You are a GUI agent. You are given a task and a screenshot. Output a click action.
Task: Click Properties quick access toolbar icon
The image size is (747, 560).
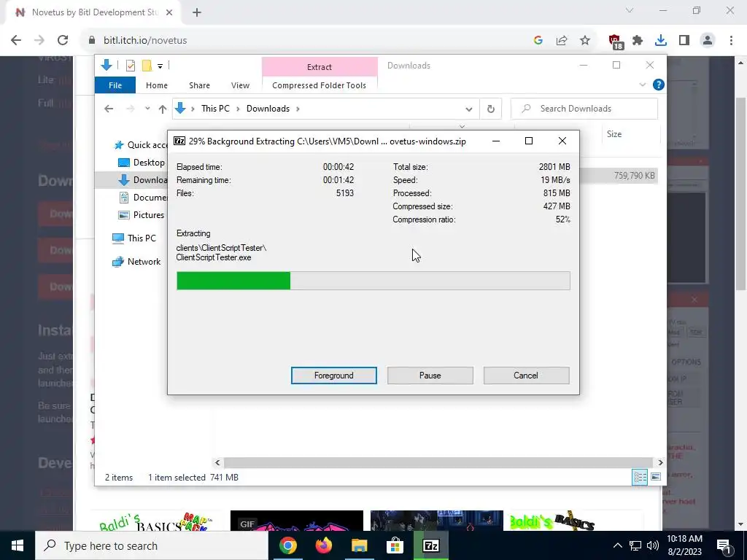(130, 66)
